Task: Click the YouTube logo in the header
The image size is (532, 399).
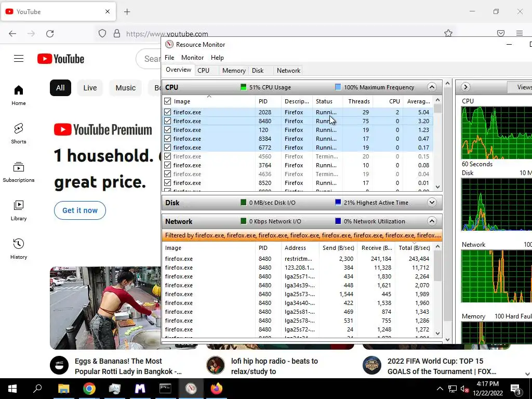Action: (61, 59)
